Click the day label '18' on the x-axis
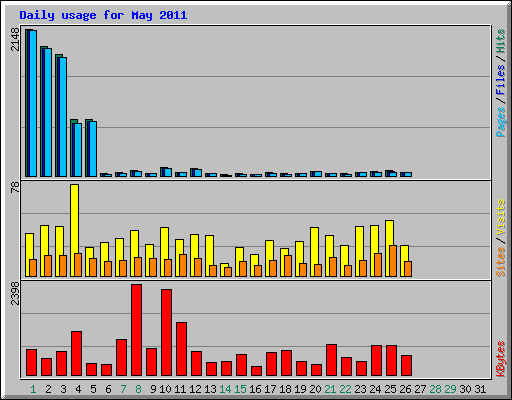Viewport: 512px width, 400px height. pyautogui.click(x=285, y=389)
